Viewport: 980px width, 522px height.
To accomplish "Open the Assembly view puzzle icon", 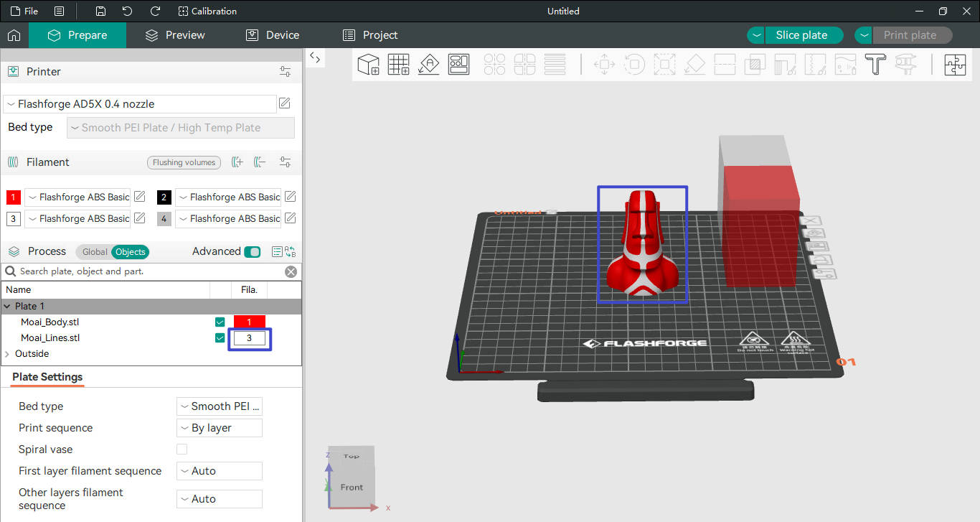I will [x=955, y=65].
